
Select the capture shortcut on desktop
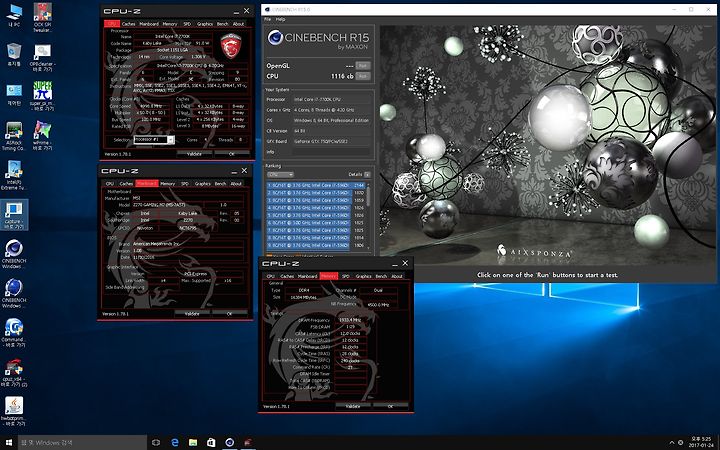pos(14,215)
